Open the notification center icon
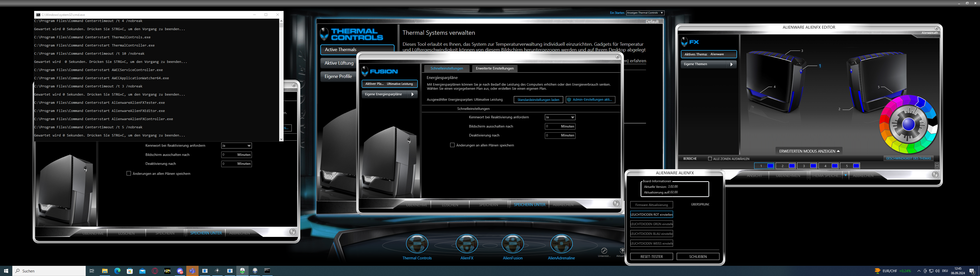 click(x=972, y=271)
